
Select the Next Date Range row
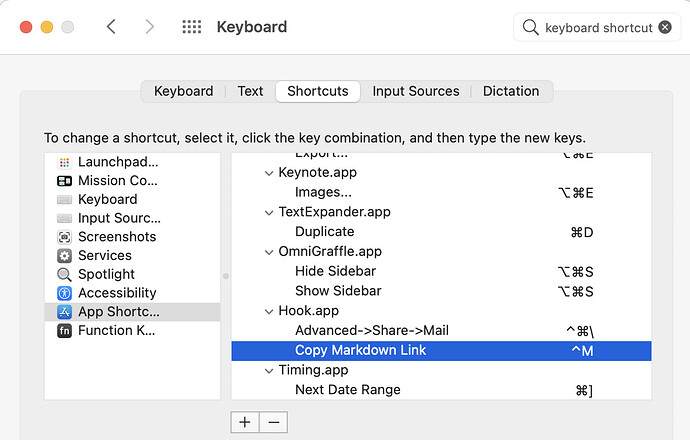coord(441,390)
